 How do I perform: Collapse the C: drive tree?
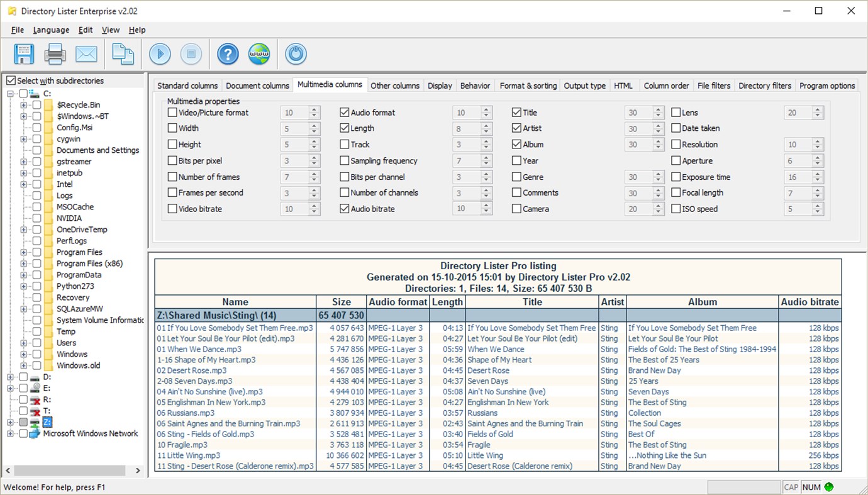point(10,93)
